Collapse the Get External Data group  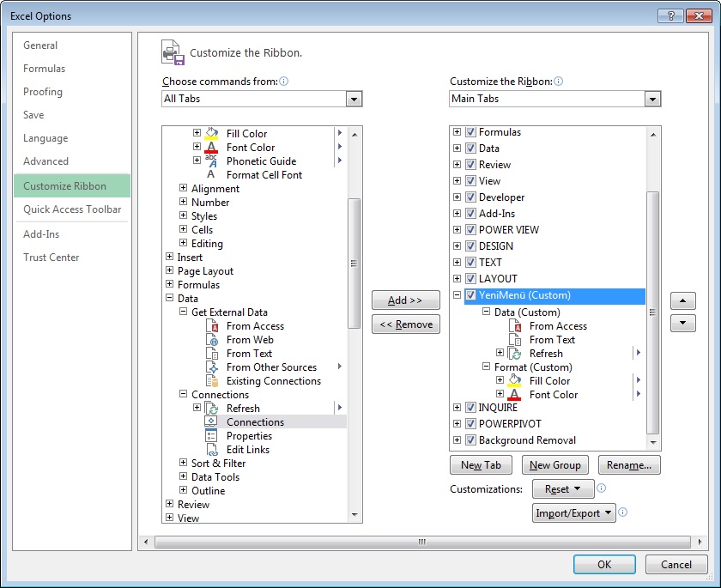[x=183, y=312]
